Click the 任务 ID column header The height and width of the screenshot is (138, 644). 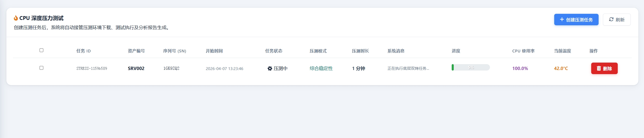[83, 51]
